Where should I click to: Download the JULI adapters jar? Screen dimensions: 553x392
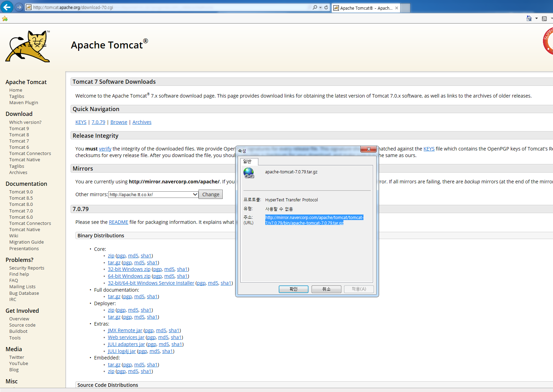pos(126,344)
